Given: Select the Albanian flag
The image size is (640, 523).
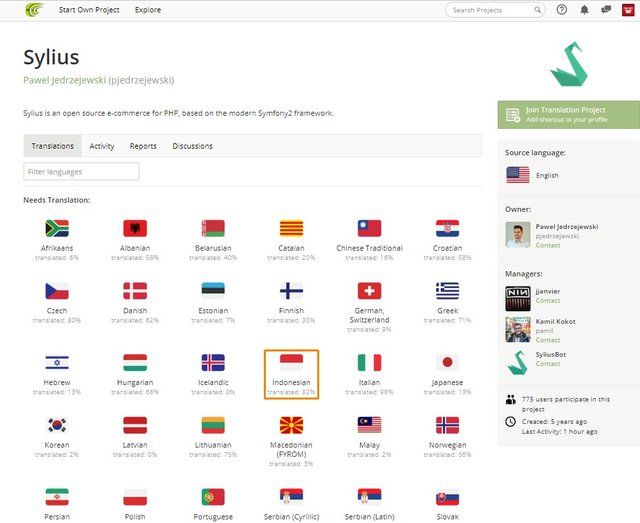Looking at the screenshot, I should (135, 228).
